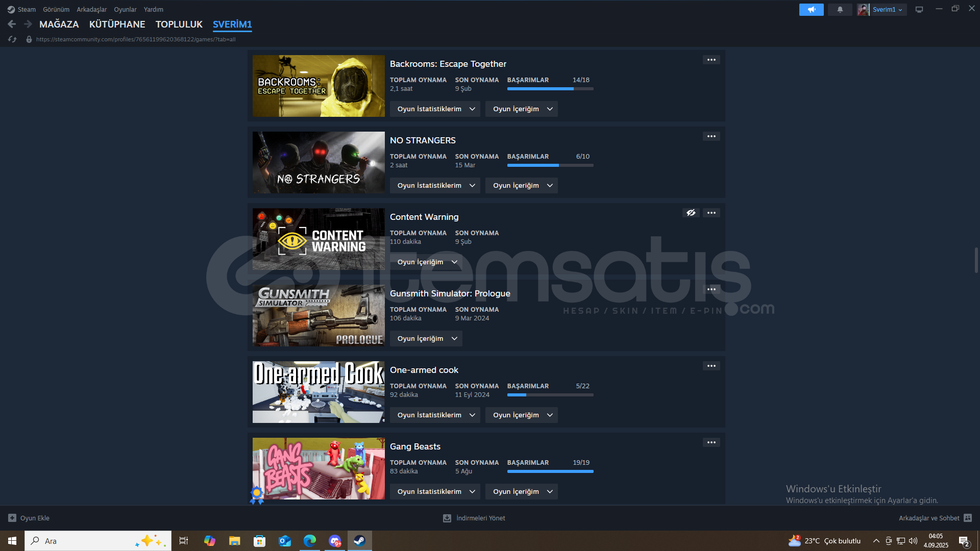Click One-armed cook achievements progress bar 5/22

pyautogui.click(x=550, y=395)
